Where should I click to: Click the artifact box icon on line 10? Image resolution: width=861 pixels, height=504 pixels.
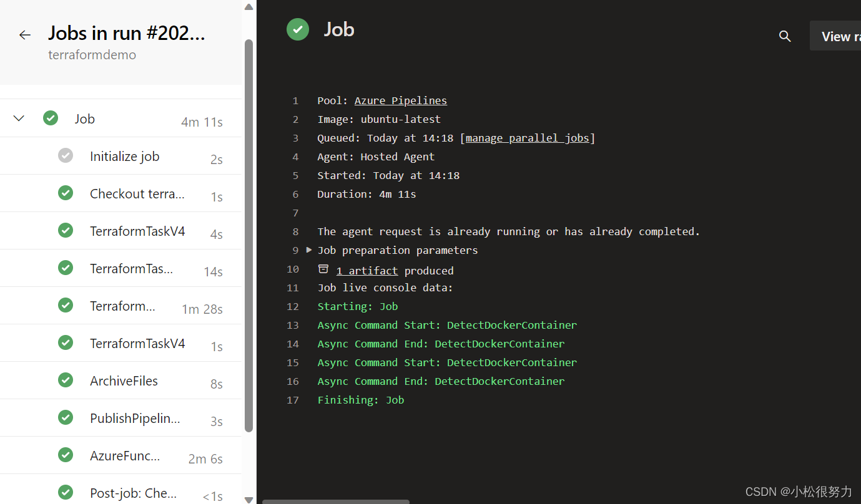click(323, 269)
